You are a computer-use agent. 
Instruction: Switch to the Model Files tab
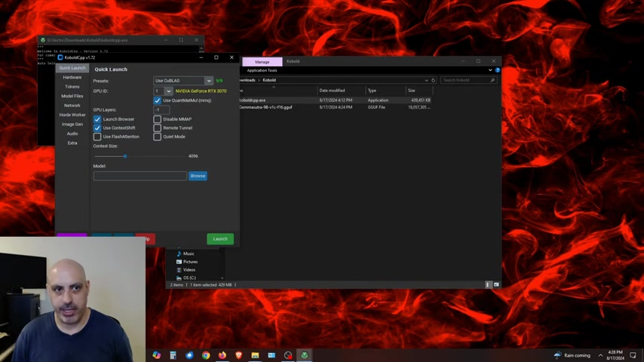point(72,96)
